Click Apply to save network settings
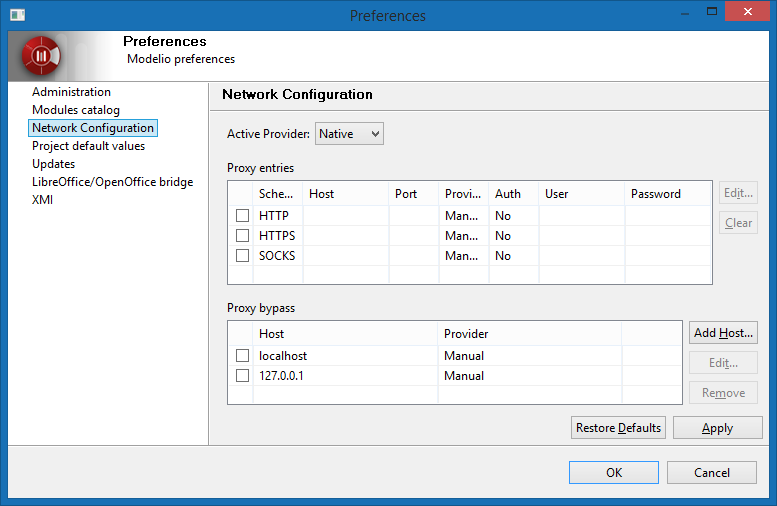The image size is (777, 506). [717, 428]
